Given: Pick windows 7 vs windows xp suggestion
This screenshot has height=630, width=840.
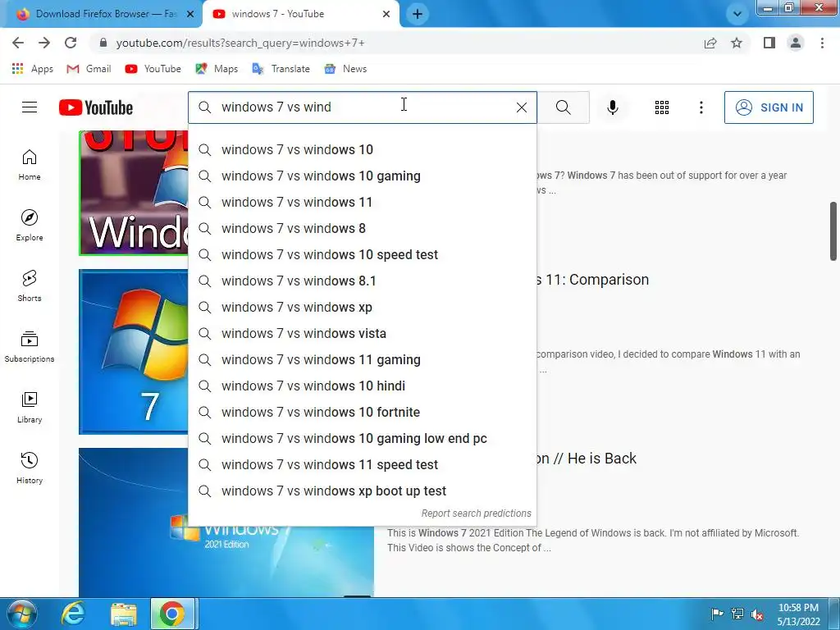Looking at the screenshot, I should [x=363, y=307].
